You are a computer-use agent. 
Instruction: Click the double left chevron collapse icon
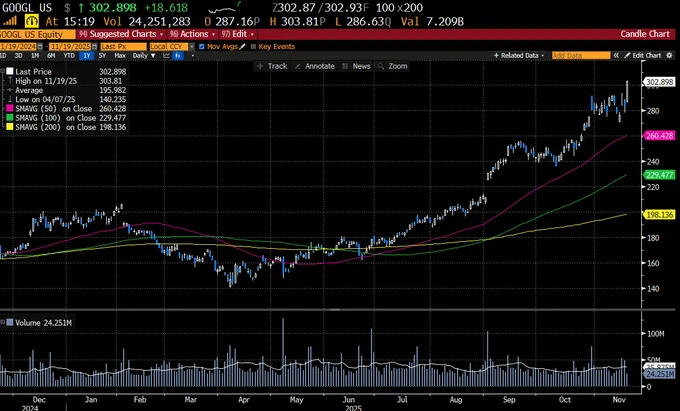[x=616, y=55]
